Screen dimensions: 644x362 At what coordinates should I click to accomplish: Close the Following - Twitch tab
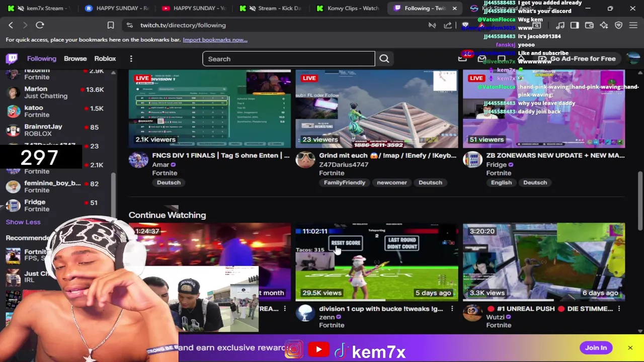454,8
